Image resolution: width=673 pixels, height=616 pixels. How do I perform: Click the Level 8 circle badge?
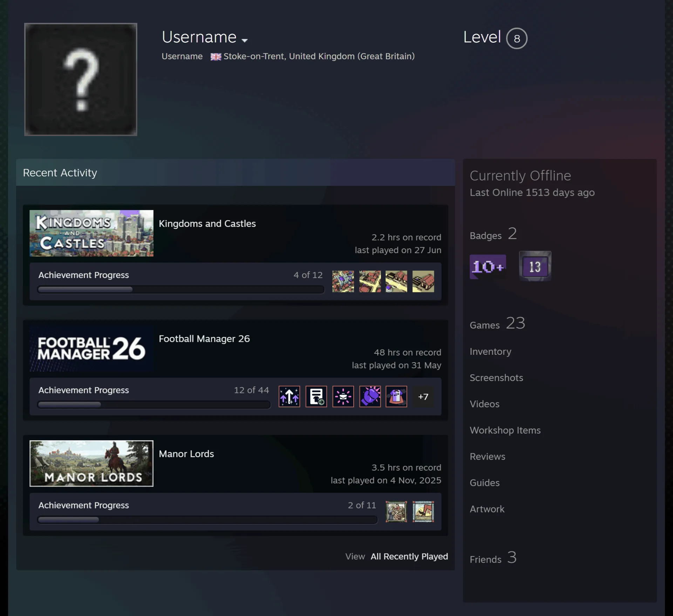click(517, 38)
